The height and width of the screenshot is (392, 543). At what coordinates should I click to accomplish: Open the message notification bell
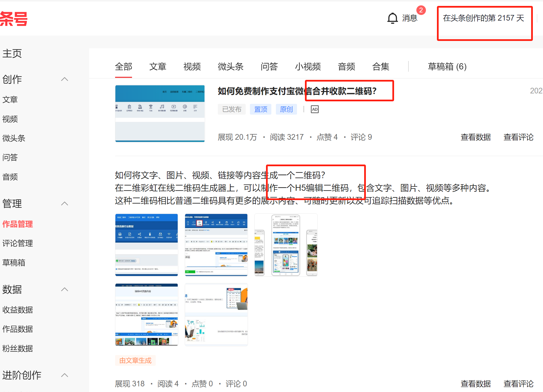[x=392, y=18]
